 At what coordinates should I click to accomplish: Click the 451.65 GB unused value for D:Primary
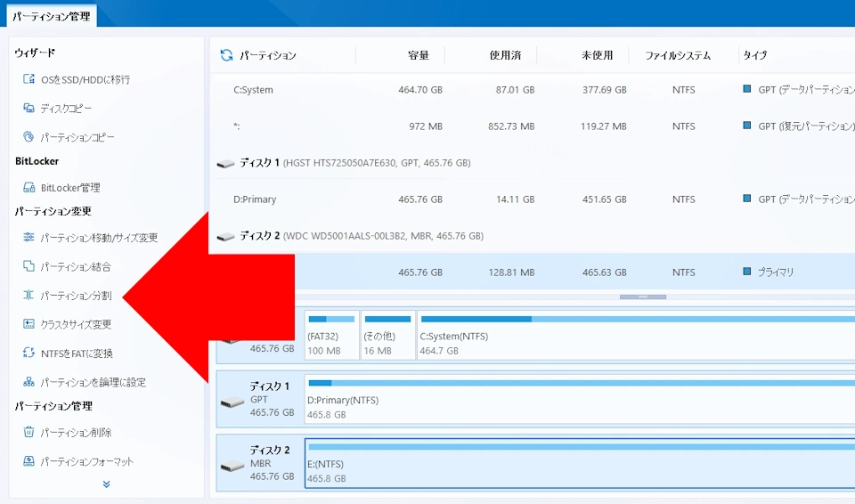click(x=604, y=199)
